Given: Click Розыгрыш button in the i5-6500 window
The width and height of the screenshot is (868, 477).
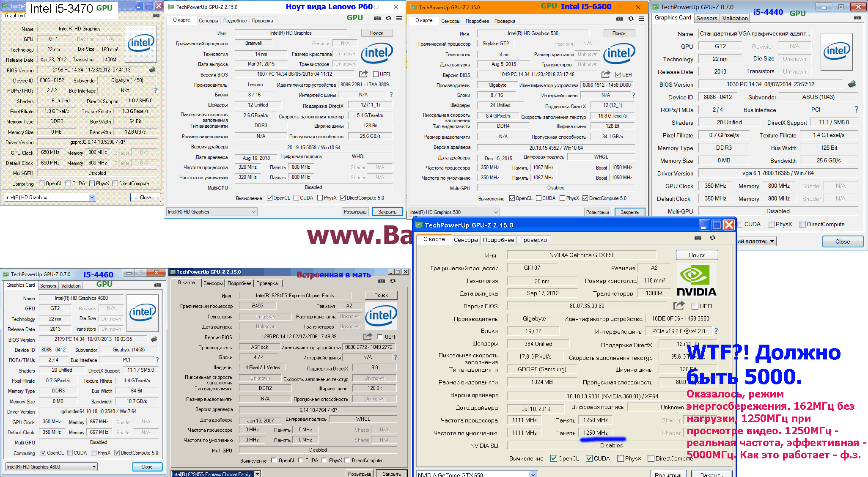Looking at the screenshot, I should click(597, 212).
